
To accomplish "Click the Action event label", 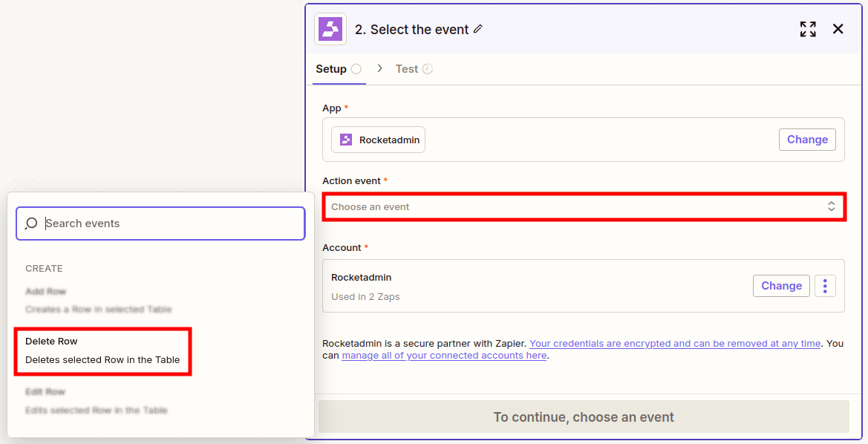I will coord(351,181).
